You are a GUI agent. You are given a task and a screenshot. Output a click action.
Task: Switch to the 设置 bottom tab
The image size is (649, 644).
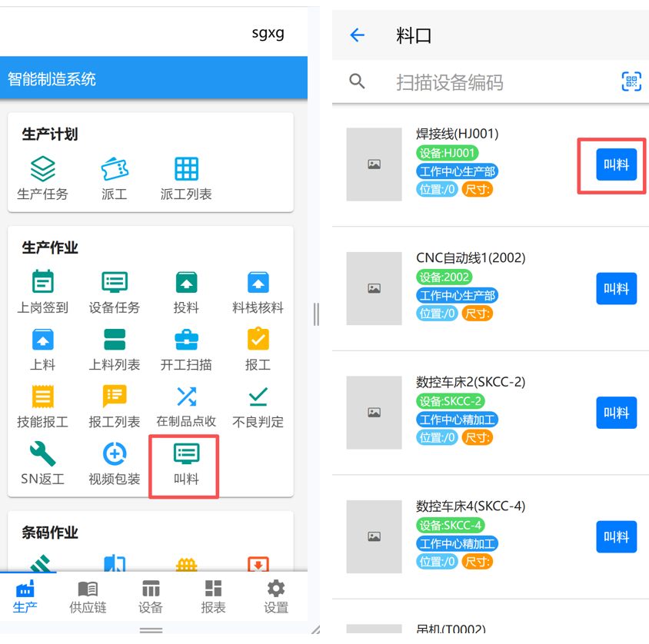point(275,597)
